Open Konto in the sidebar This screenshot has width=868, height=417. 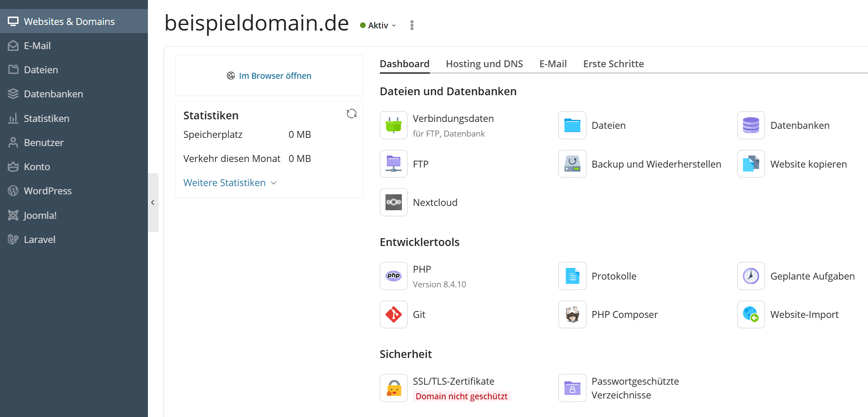[x=74, y=167]
